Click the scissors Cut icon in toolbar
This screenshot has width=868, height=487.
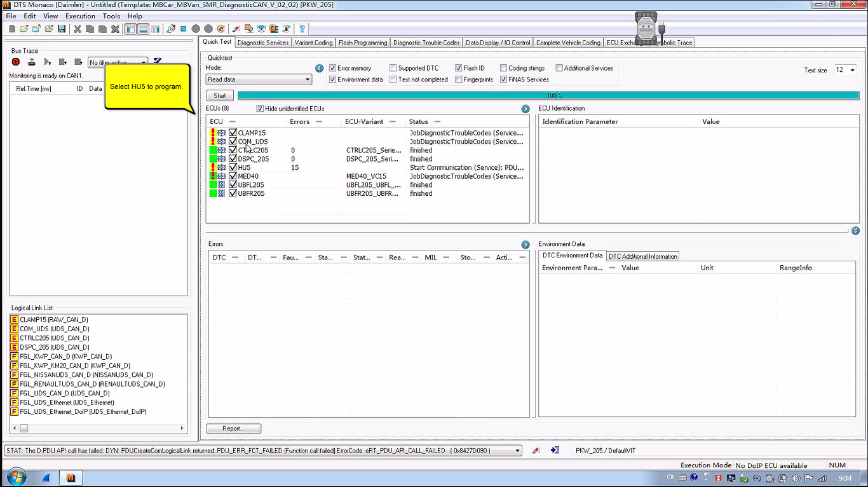tap(78, 29)
